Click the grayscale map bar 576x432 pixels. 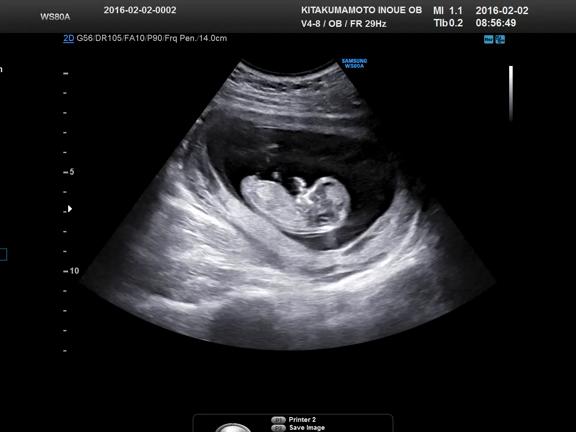point(511,93)
